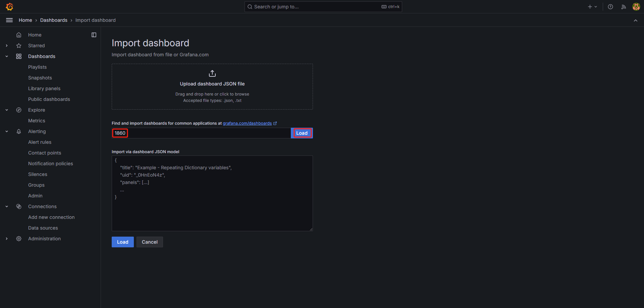Click the Administration gear icon
Viewport: 644px width, 308px height.
pos(19,238)
